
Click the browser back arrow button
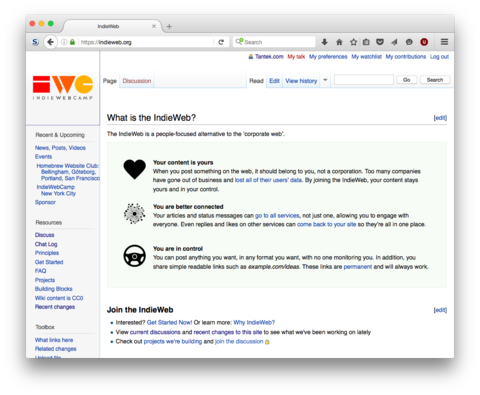50,42
